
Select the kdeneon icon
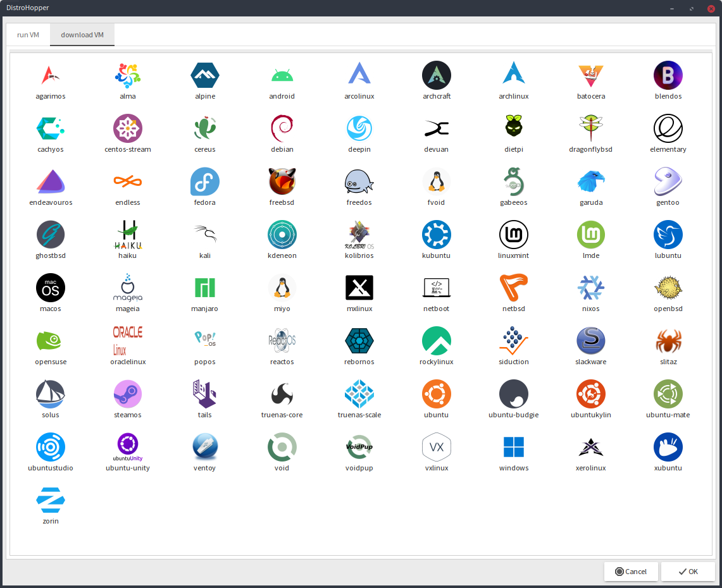pos(282,235)
